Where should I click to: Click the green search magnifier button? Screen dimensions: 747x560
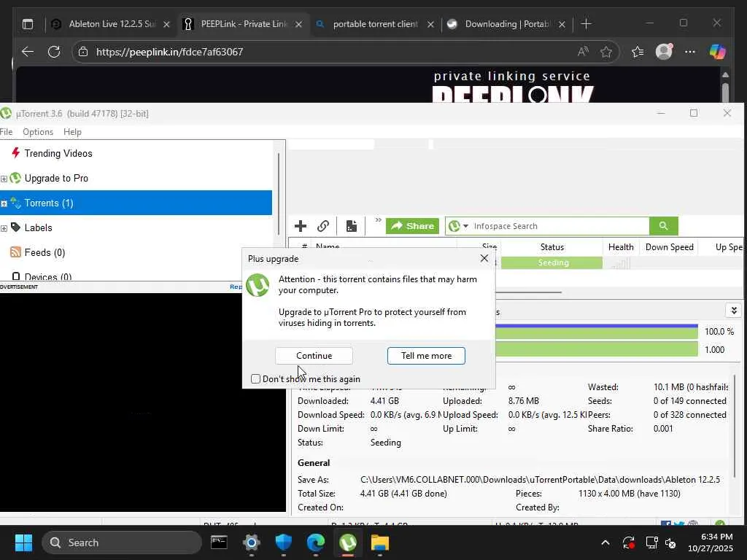click(x=663, y=226)
